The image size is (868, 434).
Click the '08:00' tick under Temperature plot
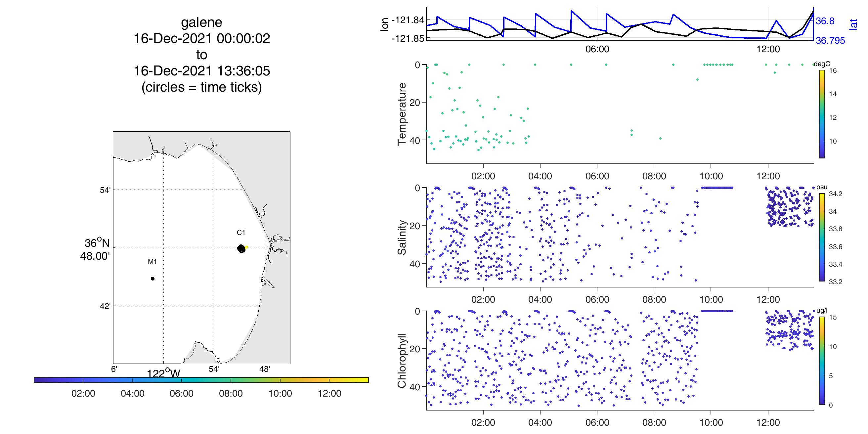[x=654, y=176]
